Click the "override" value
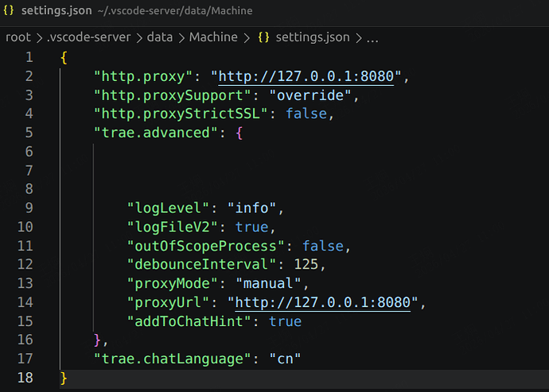The height and width of the screenshot is (392, 549). coord(310,95)
